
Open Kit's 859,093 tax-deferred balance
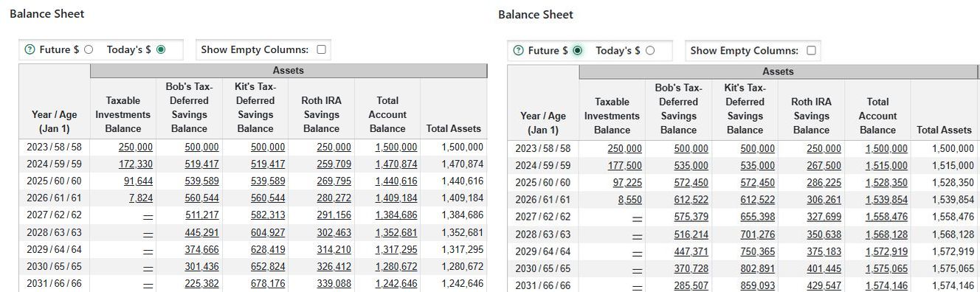coord(758,285)
